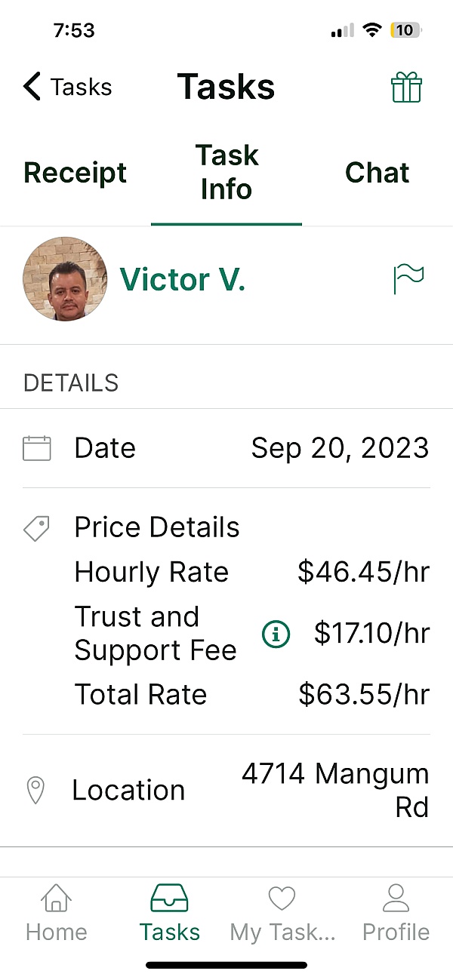This screenshot has height=980, width=453.
Task: Tap the battery indicator in status bar
Action: pyautogui.click(x=405, y=30)
